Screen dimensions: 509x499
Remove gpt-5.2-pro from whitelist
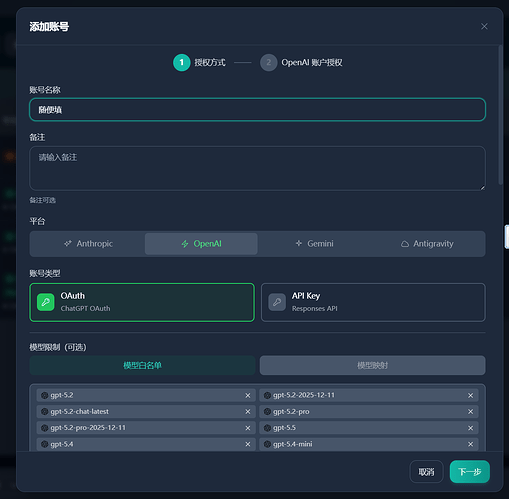click(470, 412)
